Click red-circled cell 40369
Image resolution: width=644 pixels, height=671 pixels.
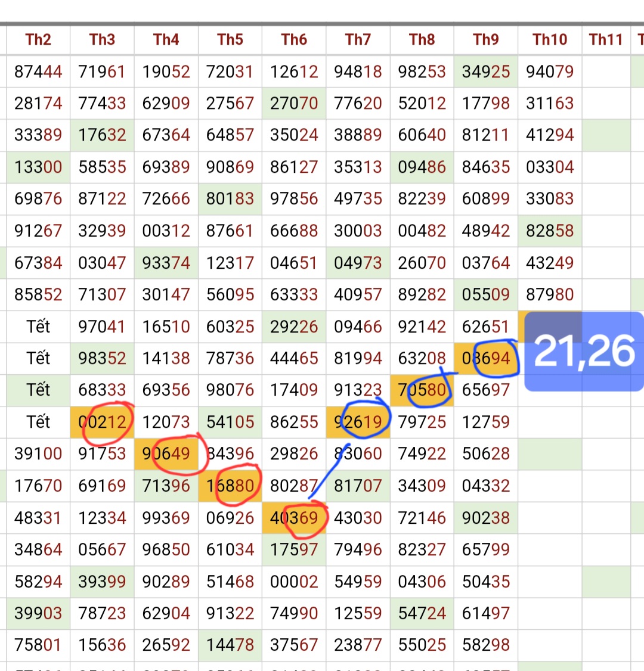(x=294, y=518)
